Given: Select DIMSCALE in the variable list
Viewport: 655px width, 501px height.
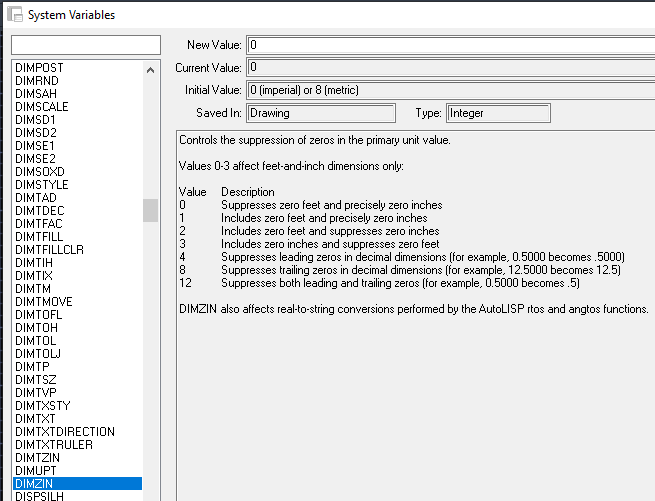Looking at the screenshot, I should click(77, 107).
